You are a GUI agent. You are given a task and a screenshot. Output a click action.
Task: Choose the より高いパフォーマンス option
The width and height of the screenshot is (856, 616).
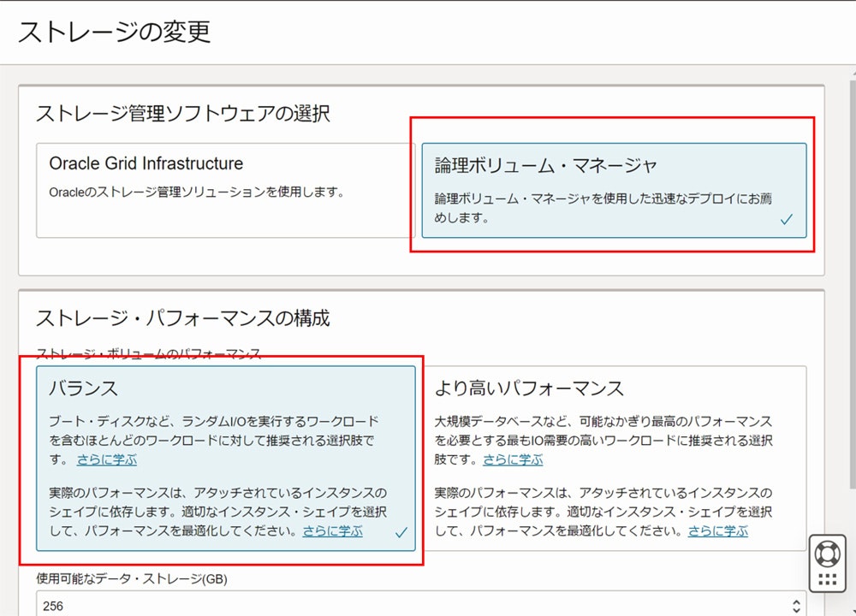click(614, 459)
